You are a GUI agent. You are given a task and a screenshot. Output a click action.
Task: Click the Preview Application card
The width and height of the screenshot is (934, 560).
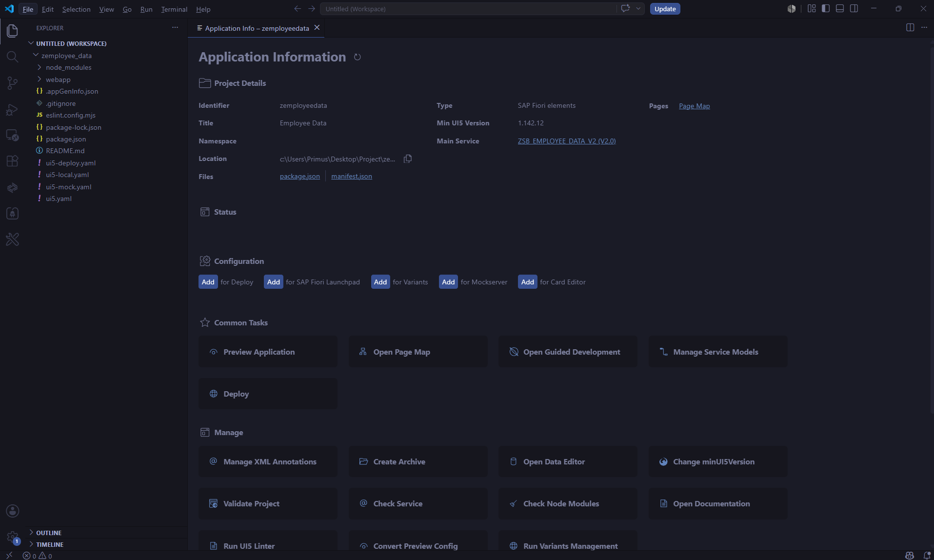click(268, 352)
